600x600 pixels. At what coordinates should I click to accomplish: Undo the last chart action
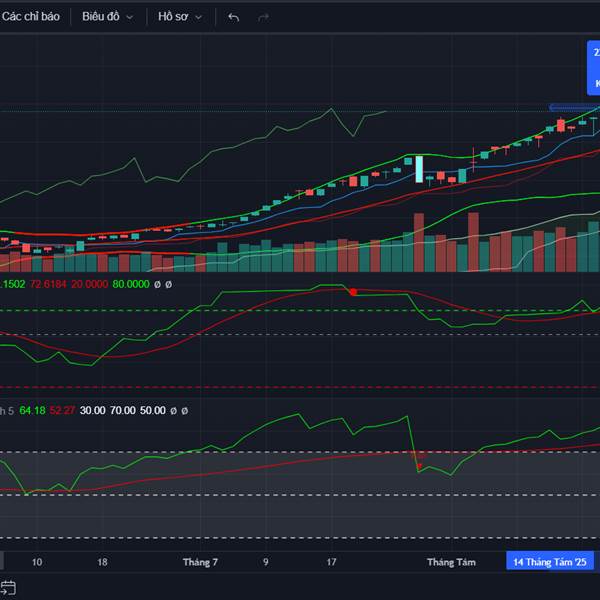tap(233, 17)
